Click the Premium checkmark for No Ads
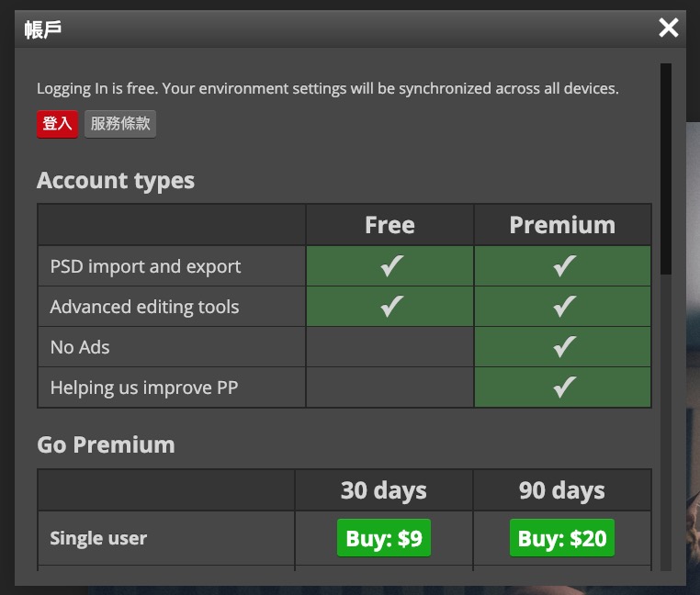This screenshot has width=700, height=595. pos(563,347)
